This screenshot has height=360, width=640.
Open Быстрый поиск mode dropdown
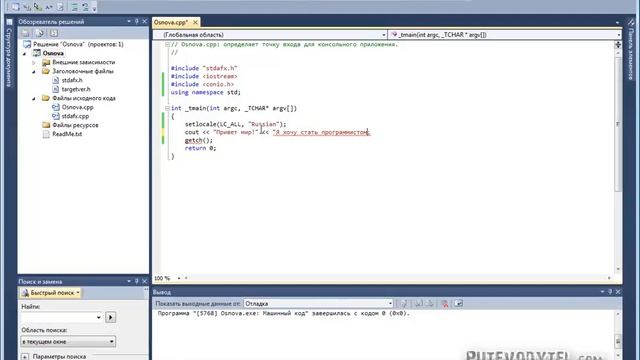[51, 293]
